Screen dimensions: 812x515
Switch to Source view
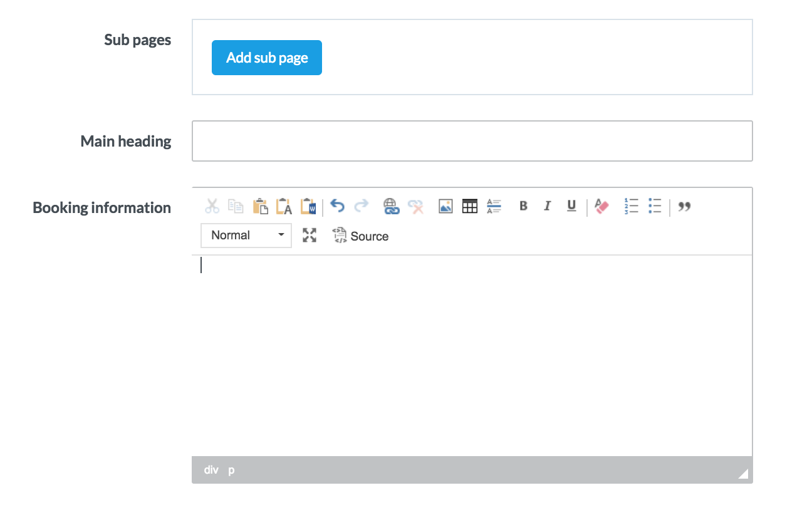361,236
